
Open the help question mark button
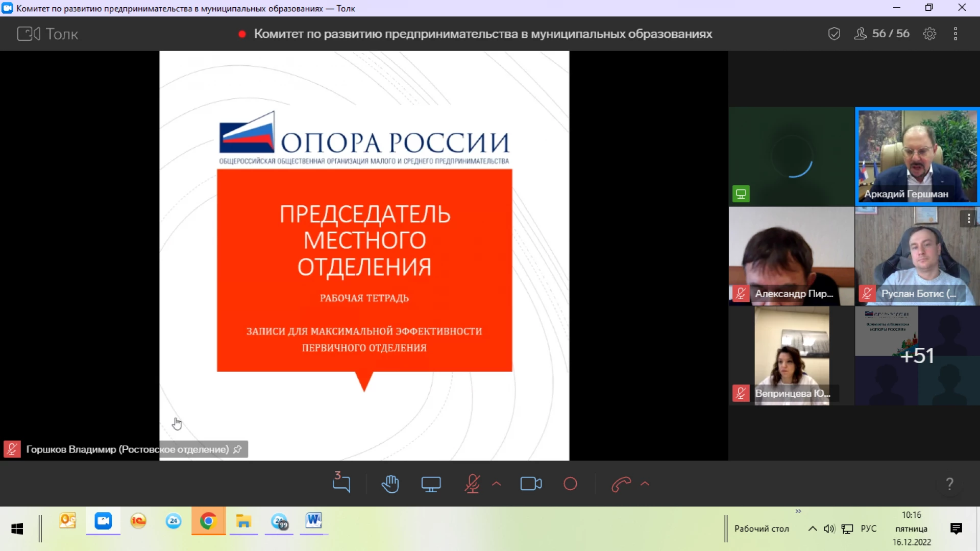point(949,484)
